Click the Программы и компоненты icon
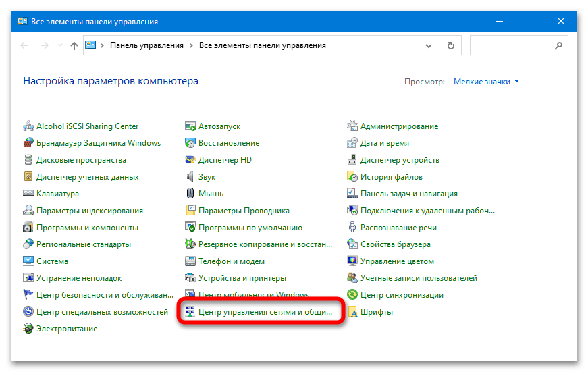The height and width of the screenshot is (372, 588). point(28,228)
